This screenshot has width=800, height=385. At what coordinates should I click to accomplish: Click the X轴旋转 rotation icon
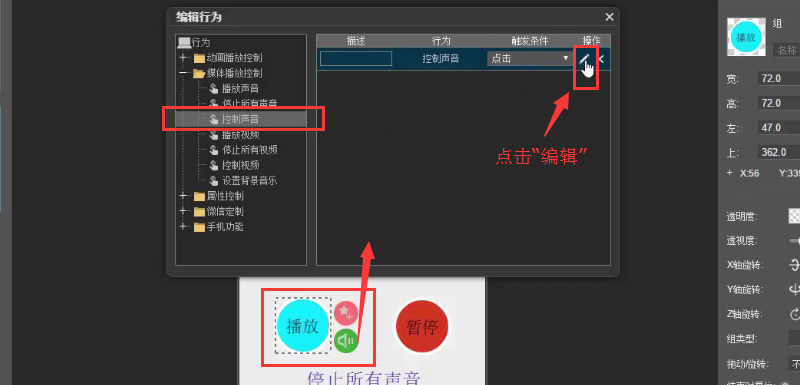pos(794,265)
